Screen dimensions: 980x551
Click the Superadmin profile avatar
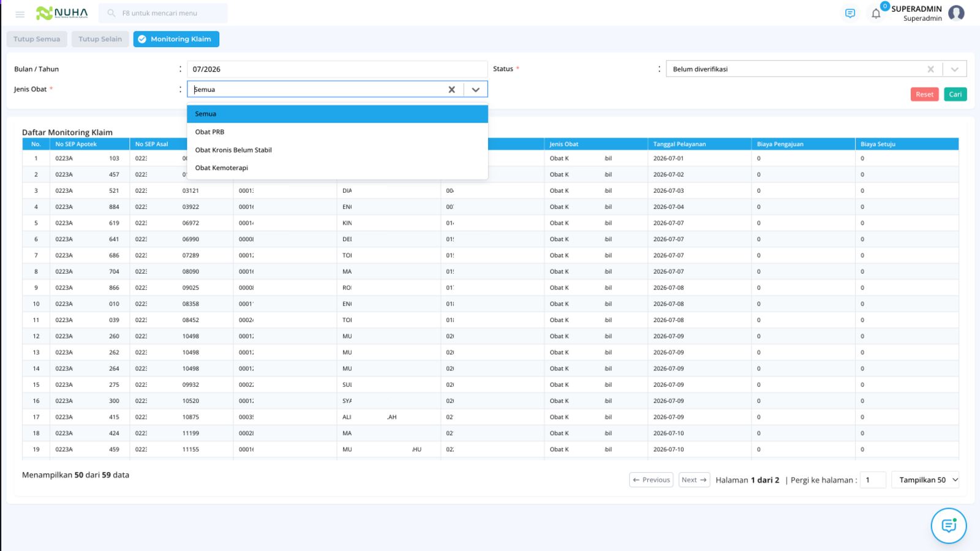tap(956, 13)
